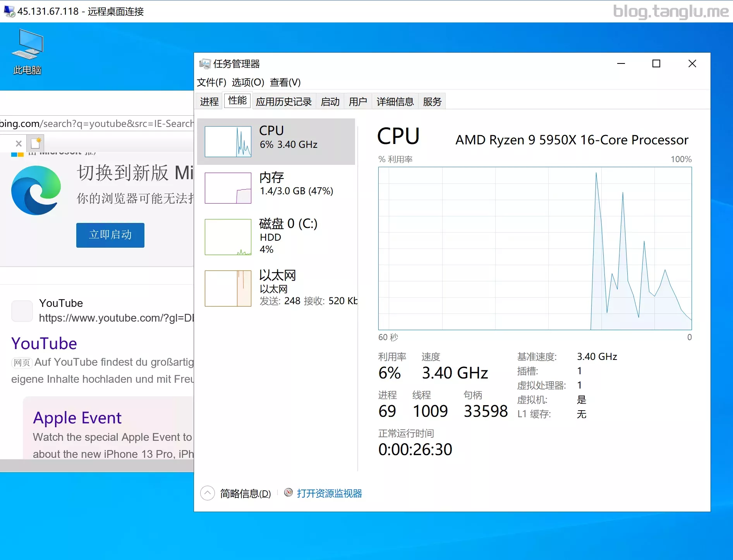
Task: Click the new tab icon in browser
Action: click(36, 143)
